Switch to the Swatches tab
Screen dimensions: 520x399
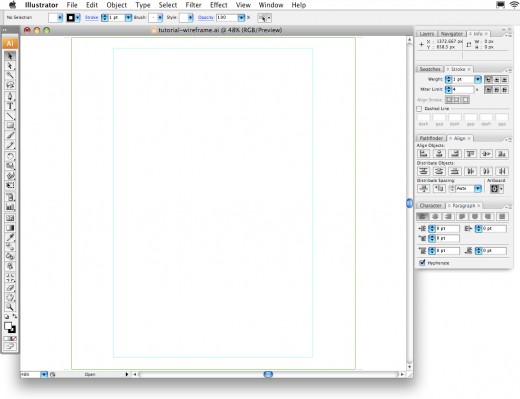pyautogui.click(x=430, y=69)
